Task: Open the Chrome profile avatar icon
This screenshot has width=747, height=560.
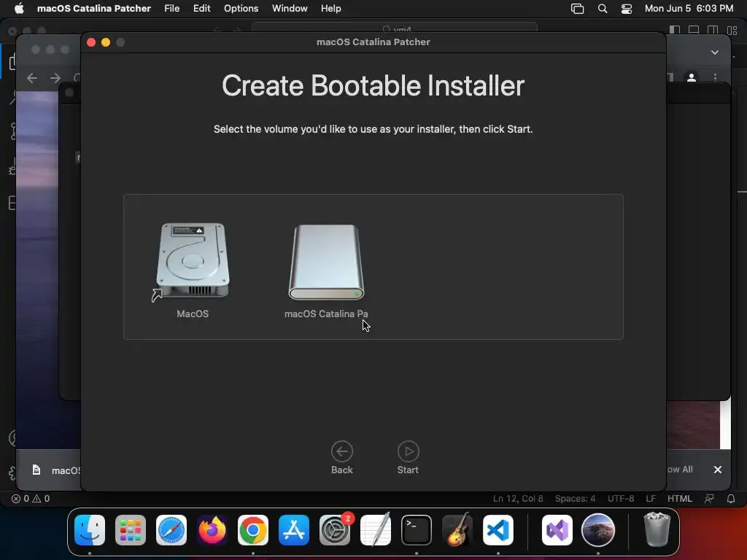Action: click(x=692, y=77)
